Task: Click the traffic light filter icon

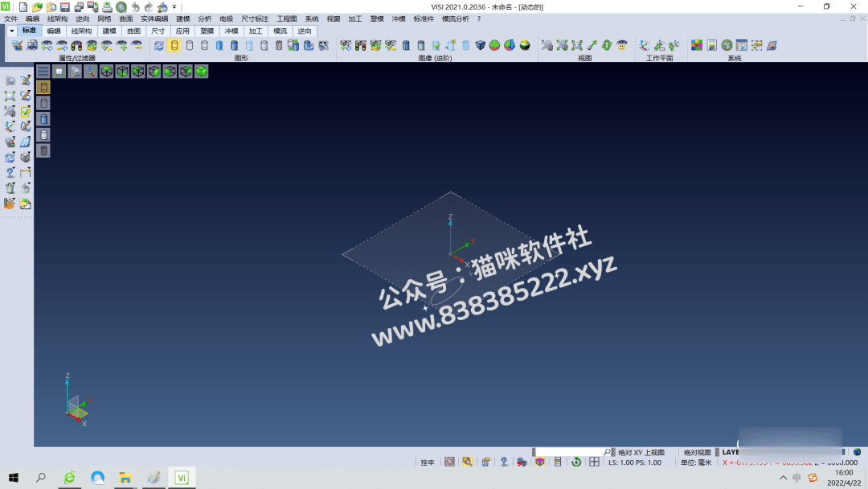Action: (77, 45)
